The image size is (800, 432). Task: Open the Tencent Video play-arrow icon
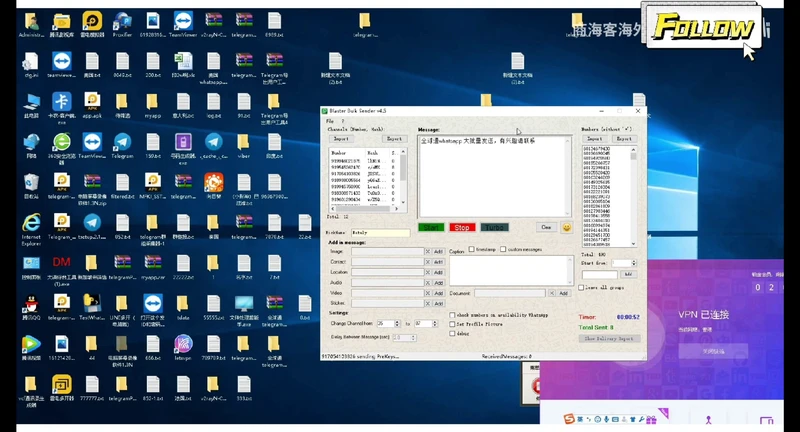[31, 348]
